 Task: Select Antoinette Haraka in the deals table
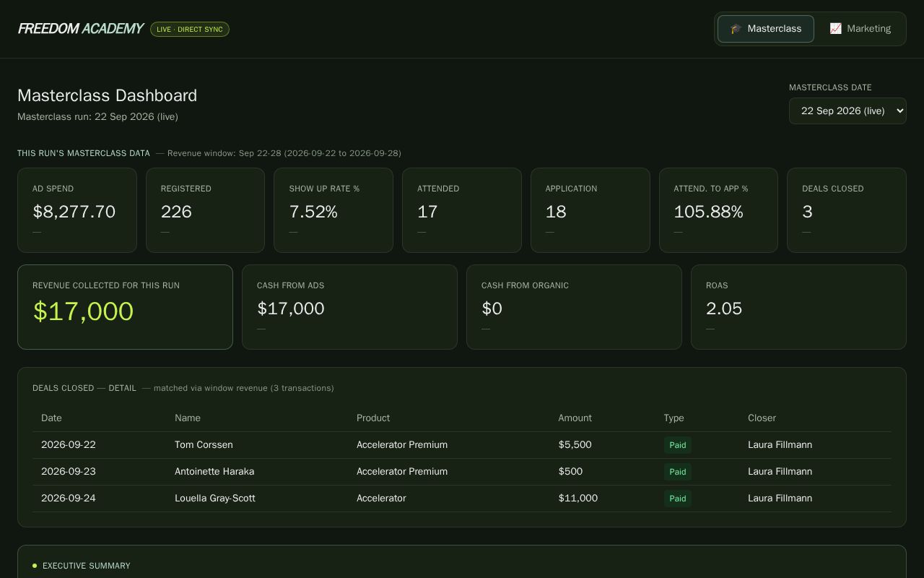point(214,472)
